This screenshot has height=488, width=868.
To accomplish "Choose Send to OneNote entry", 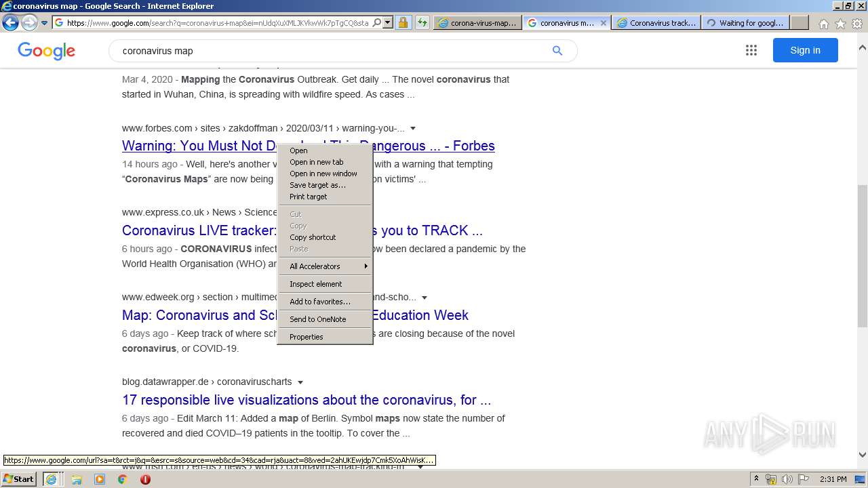I will (x=325, y=319).
